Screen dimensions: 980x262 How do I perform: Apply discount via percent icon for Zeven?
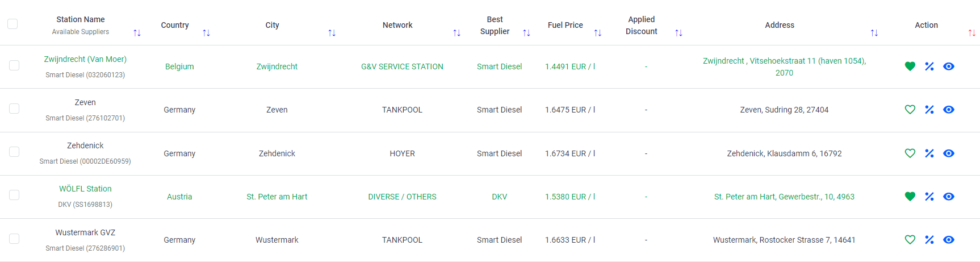coord(929,110)
